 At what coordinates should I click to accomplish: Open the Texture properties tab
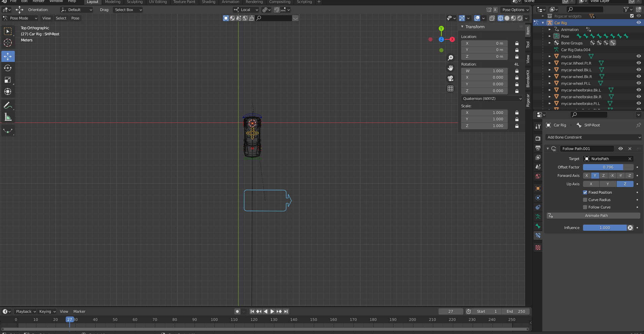538,248
